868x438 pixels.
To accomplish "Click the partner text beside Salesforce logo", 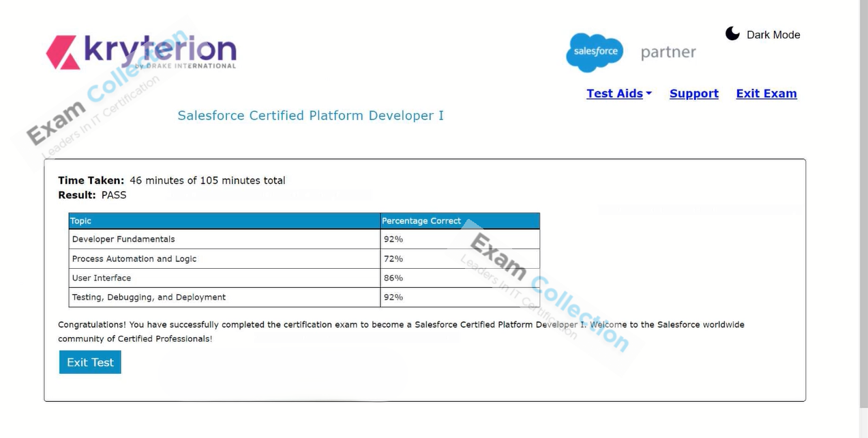I will tap(668, 53).
